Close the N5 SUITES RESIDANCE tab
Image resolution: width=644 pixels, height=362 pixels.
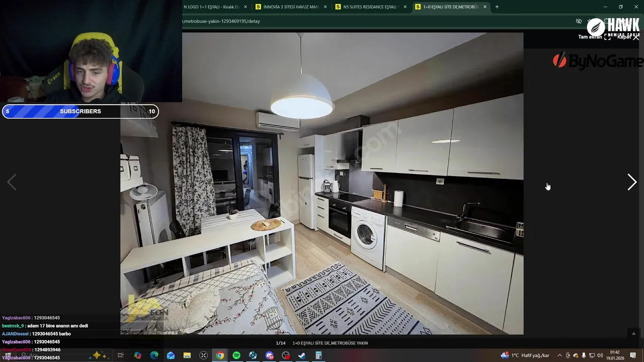(405, 7)
